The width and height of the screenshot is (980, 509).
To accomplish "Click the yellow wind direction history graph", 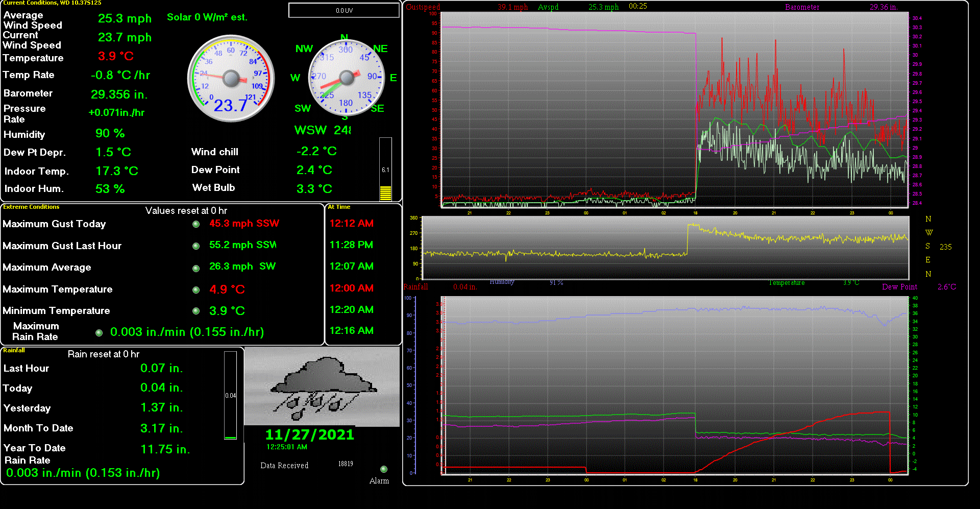I will 665,248.
